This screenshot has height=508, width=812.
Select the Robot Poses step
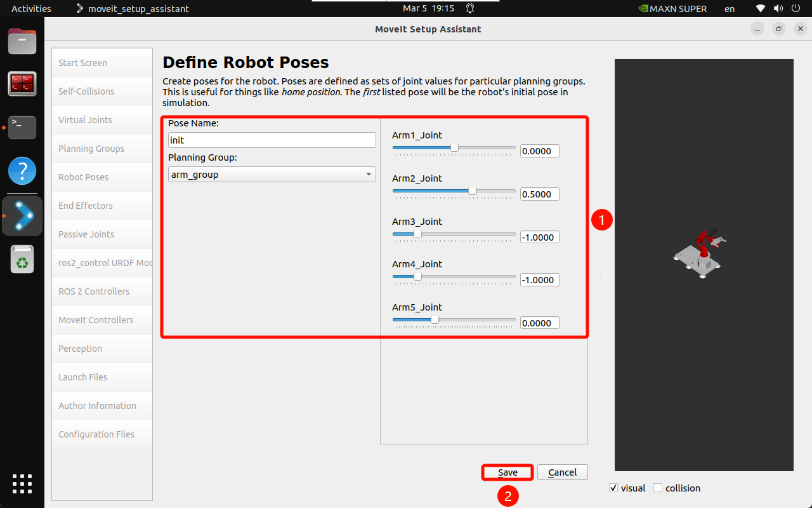[102, 177]
